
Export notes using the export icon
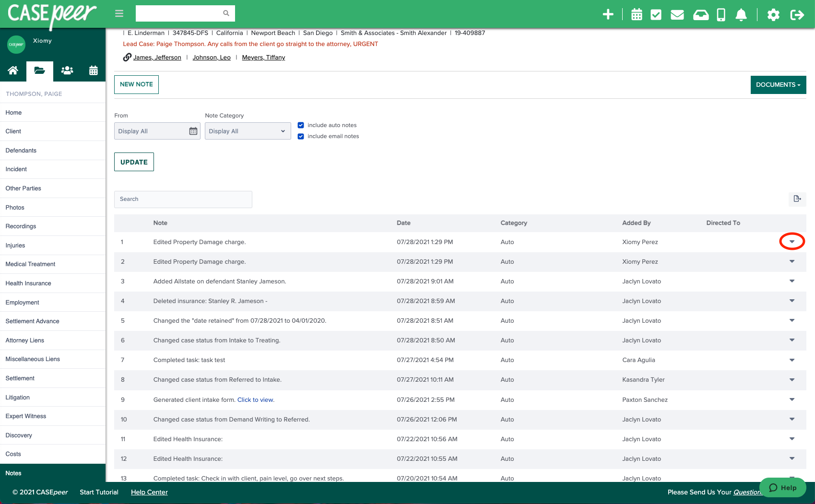(797, 199)
